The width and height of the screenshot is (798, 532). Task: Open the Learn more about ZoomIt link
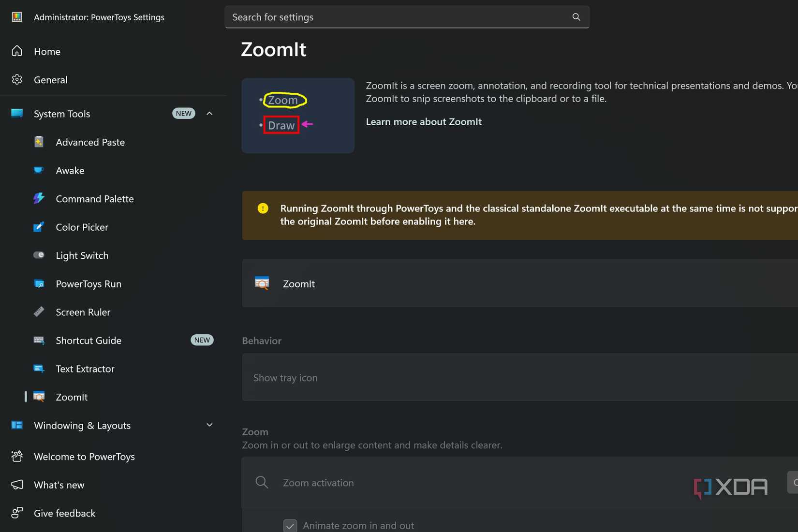pos(424,122)
